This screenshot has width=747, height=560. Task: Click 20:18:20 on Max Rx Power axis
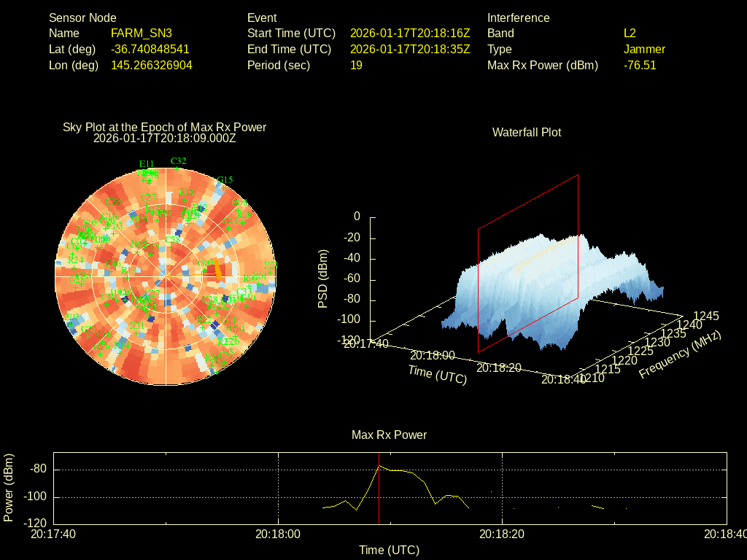(x=503, y=534)
